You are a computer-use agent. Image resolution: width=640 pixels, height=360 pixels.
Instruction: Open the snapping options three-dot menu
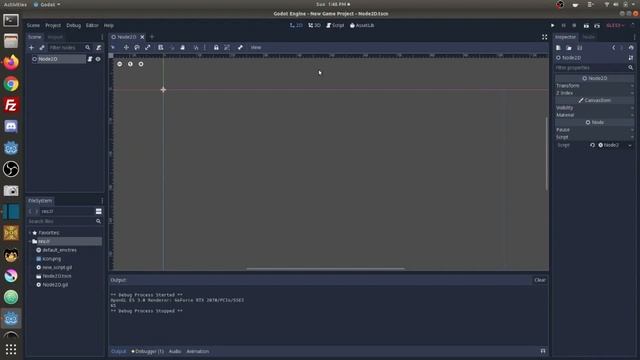205,48
